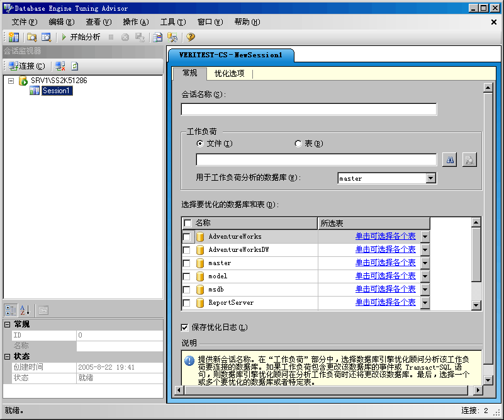Click the second magnifier session icon in toolbar
The height and width of the screenshot is (420, 504).
tap(47, 37)
